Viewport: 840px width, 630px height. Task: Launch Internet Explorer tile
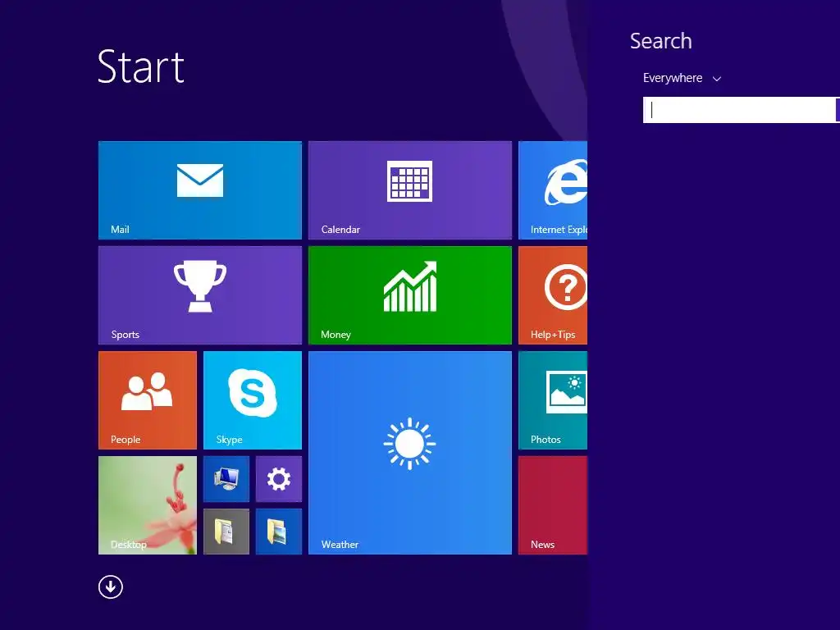click(x=553, y=190)
